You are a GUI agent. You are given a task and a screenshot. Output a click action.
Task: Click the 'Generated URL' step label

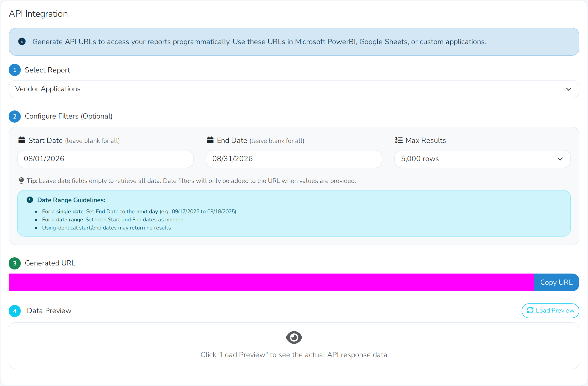[50, 263]
